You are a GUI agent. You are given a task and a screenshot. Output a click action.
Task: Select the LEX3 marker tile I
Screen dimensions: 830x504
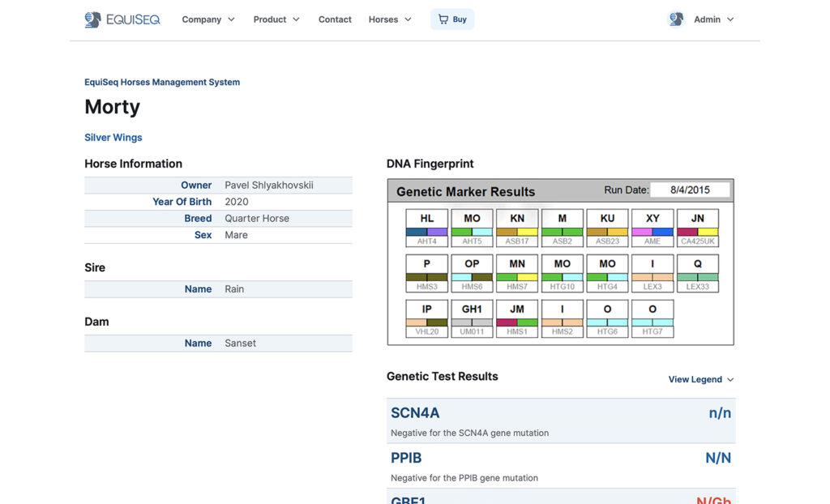(x=652, y=274)
